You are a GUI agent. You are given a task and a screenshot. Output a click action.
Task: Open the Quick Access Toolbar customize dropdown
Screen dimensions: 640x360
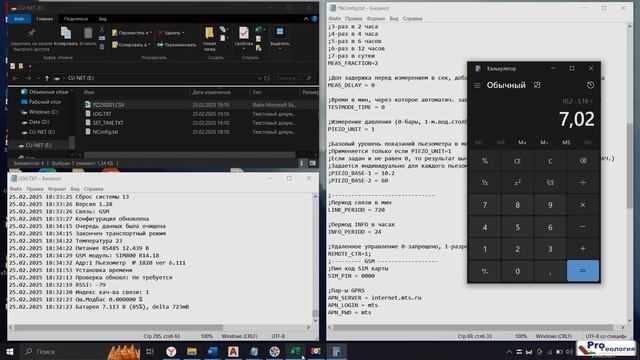tap(30, 66)
